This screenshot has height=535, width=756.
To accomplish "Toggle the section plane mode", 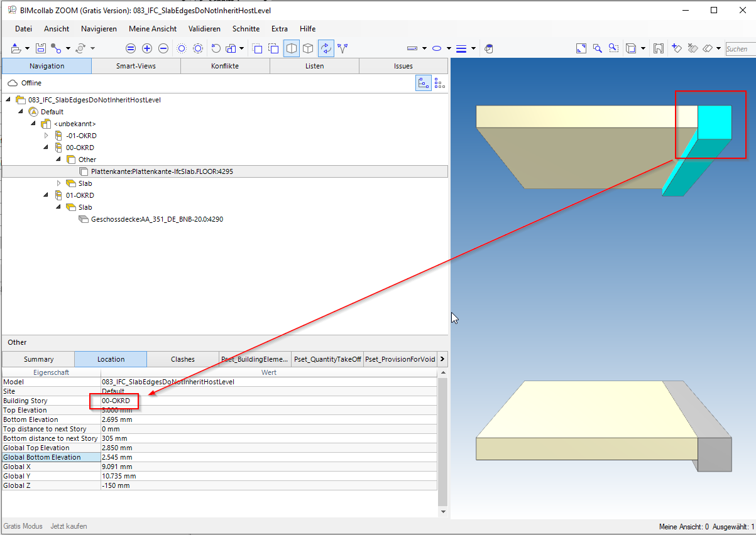I will coord(291,48).
